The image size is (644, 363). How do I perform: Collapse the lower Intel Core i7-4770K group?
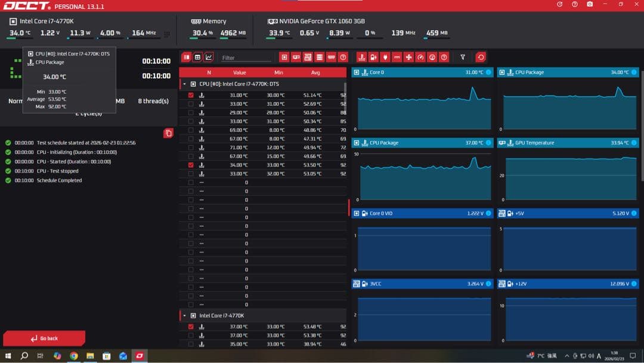pos(184,316)
